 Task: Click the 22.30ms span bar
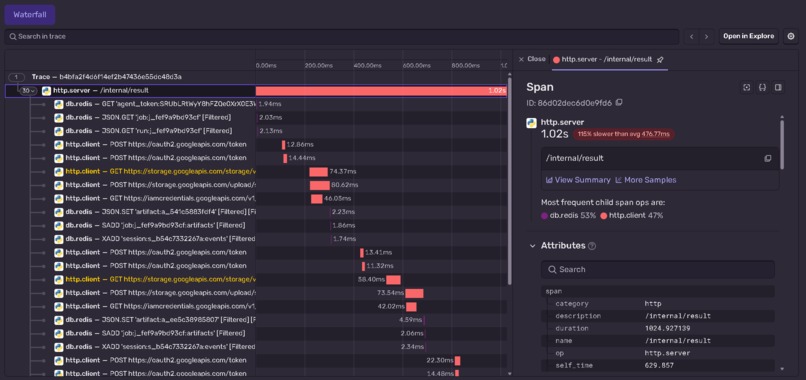click(x=457, y=360)
